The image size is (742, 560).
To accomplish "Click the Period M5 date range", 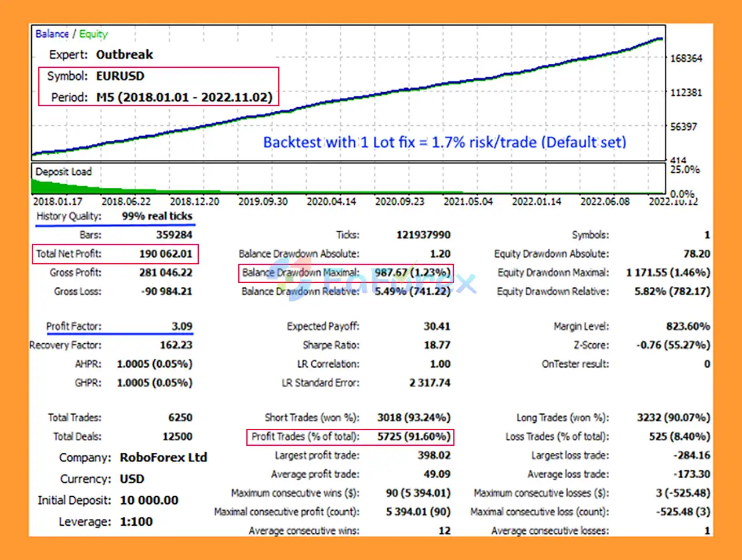I will [184, 97].
